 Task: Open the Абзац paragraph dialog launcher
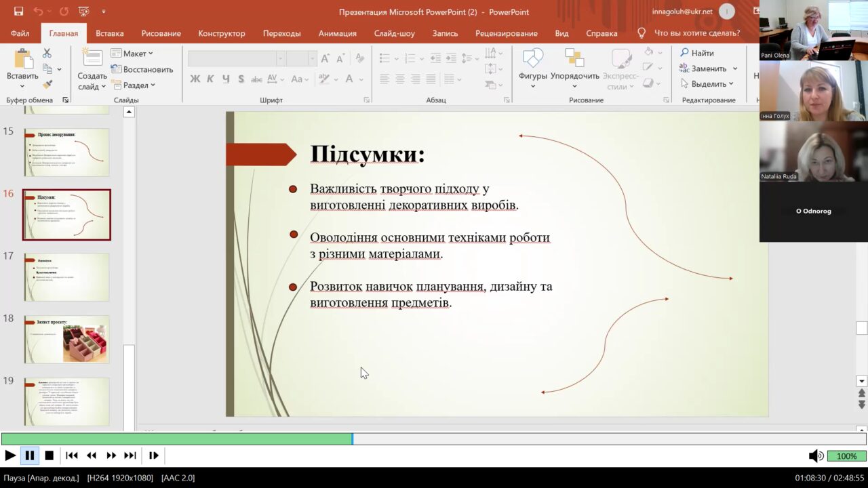coord(507,100)
